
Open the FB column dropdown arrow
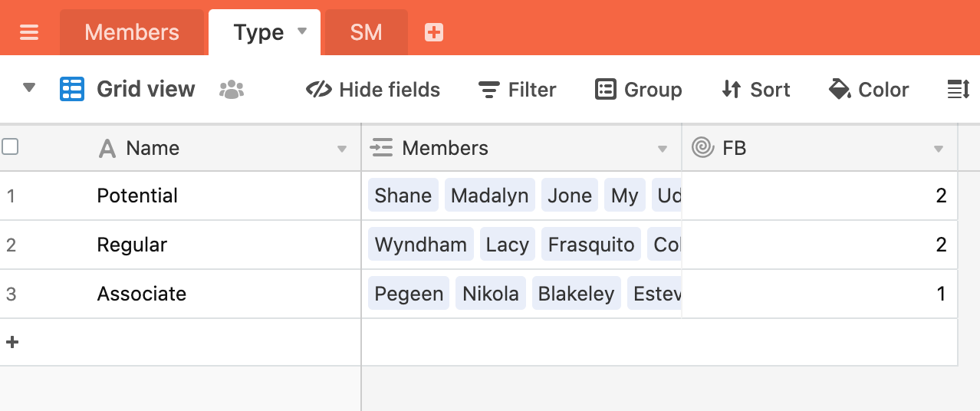click(x=938, y=149)
